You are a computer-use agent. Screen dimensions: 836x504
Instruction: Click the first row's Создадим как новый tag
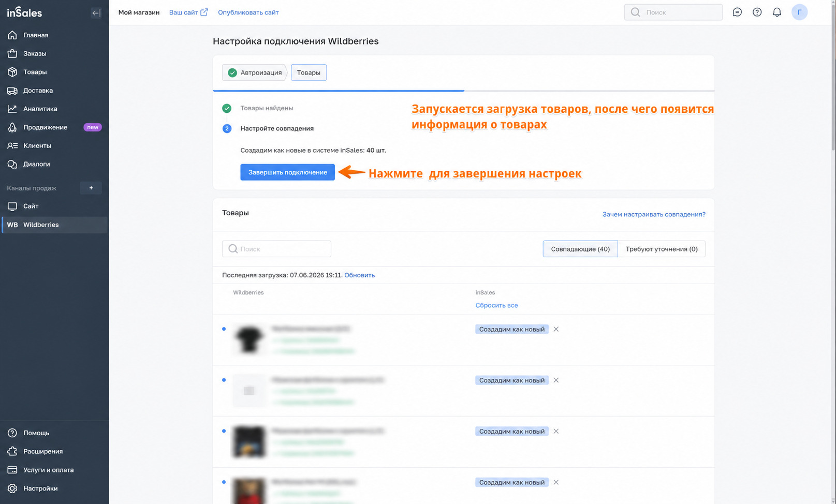point(512,329)
